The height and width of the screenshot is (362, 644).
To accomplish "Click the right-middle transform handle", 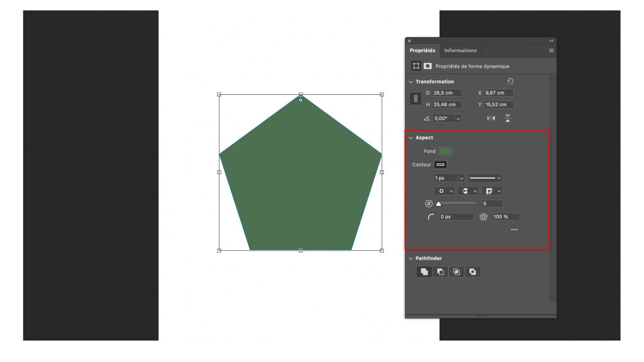I will click(382, 172).
